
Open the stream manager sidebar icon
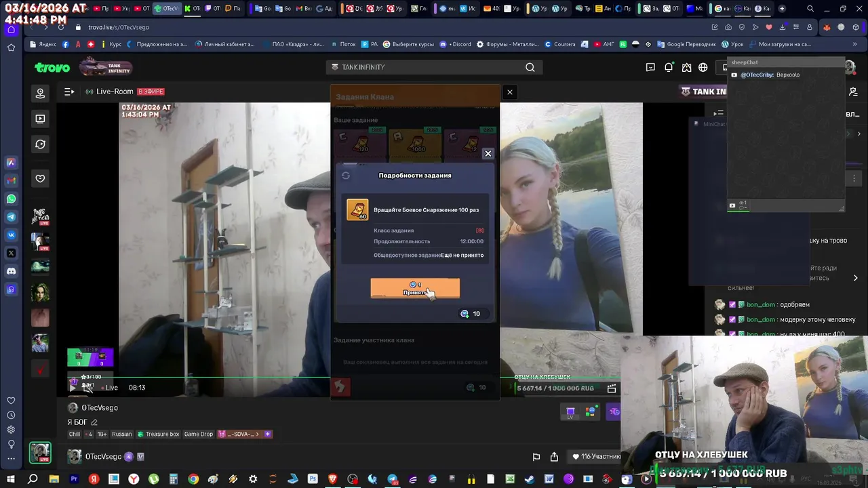(40, 94)
